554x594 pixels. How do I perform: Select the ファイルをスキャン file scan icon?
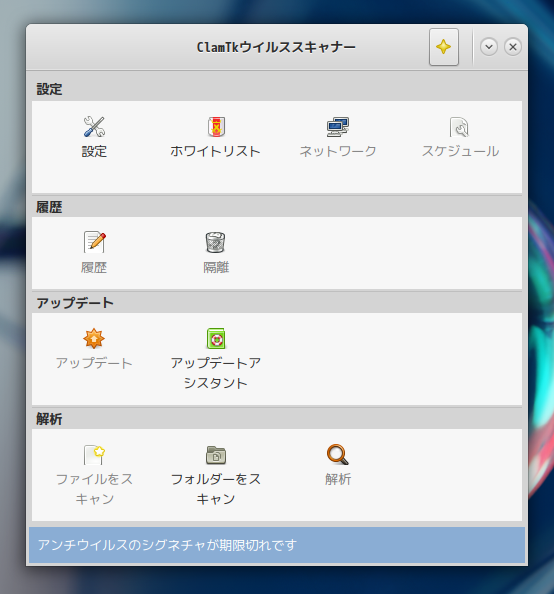[x=94, y=455]
